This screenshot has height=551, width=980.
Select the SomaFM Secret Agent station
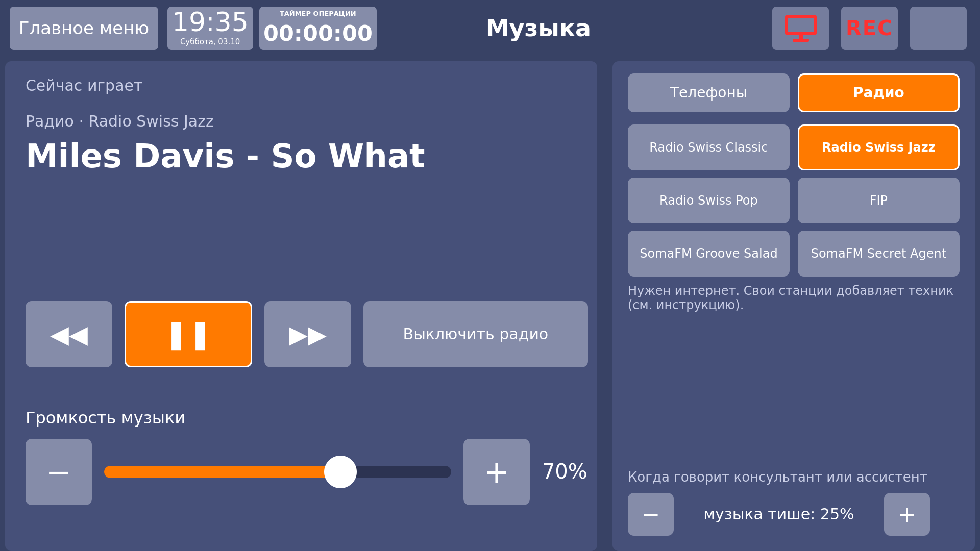point(878,254)
